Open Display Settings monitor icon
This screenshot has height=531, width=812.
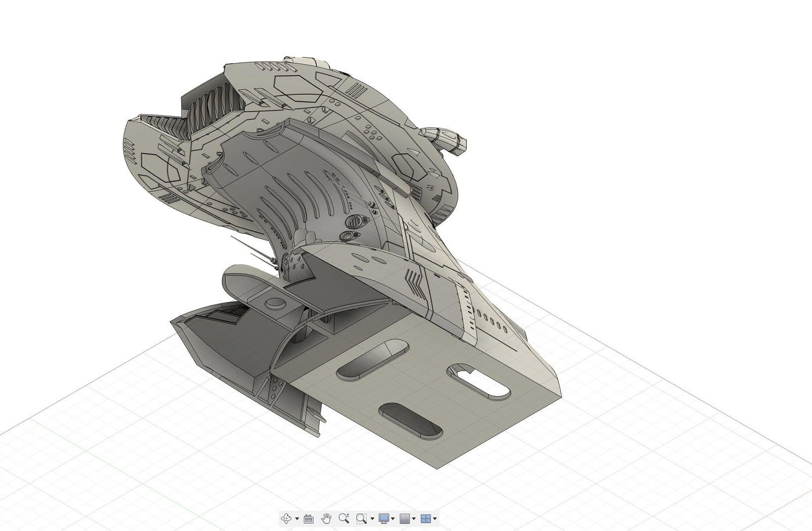[x=384, y=518]
